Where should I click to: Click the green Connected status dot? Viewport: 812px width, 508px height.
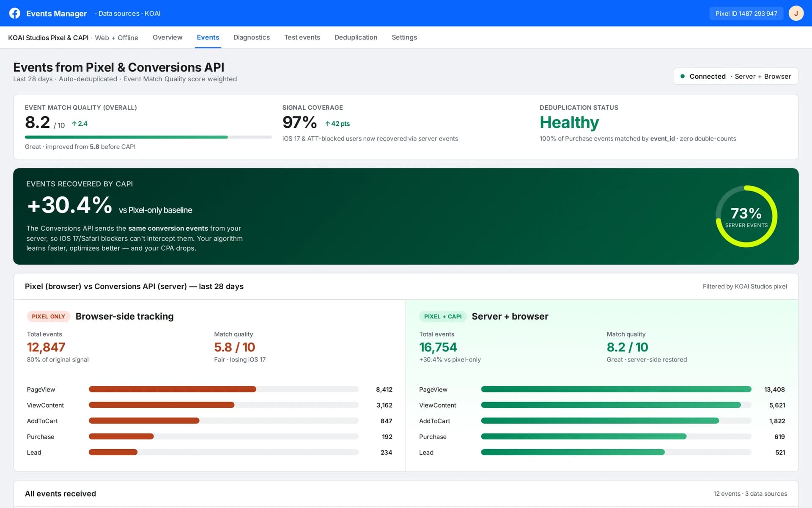click(x=682, y=76)
